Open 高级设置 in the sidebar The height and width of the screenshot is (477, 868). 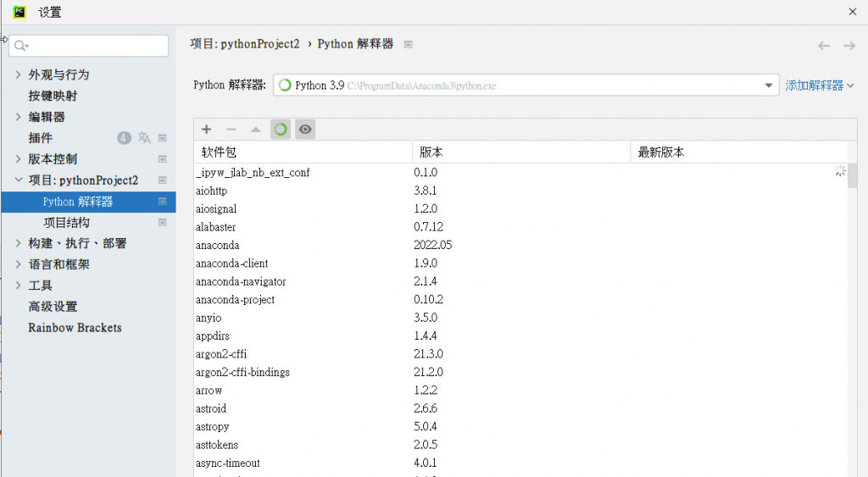pos(53,307)
